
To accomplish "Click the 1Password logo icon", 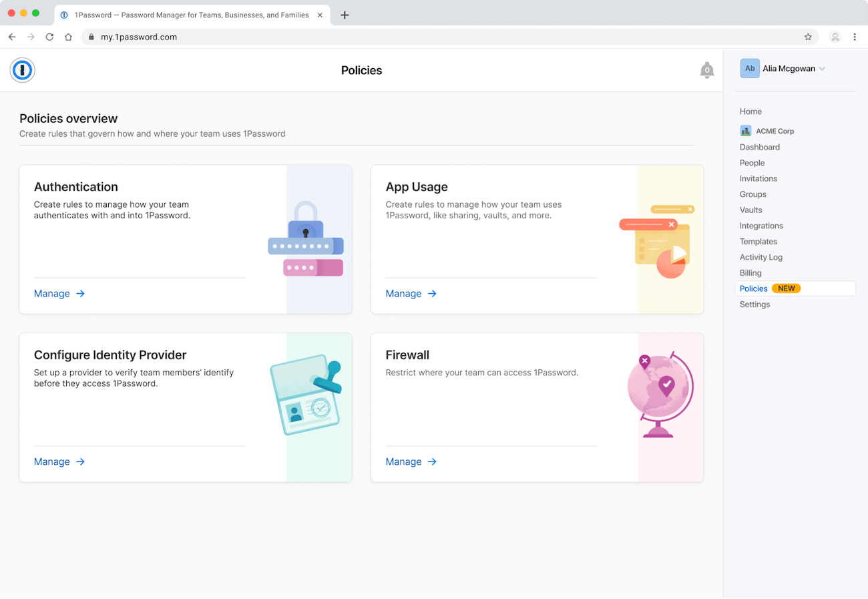I will tap(22, 70).
